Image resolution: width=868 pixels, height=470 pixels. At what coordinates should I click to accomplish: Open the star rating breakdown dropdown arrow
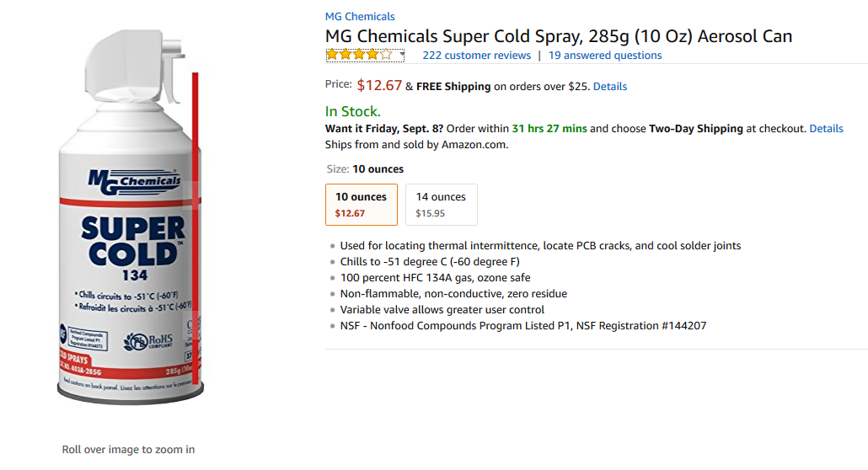coord(402,56)
